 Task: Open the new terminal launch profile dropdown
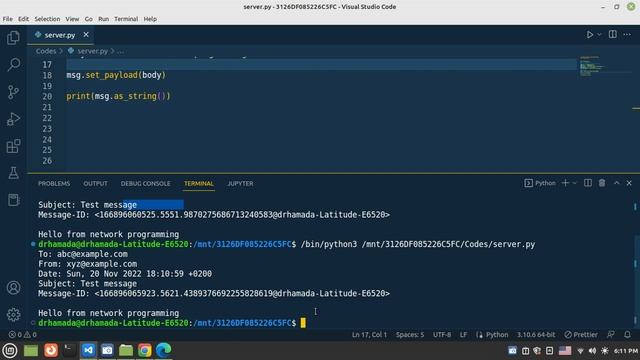click(575, 183)
